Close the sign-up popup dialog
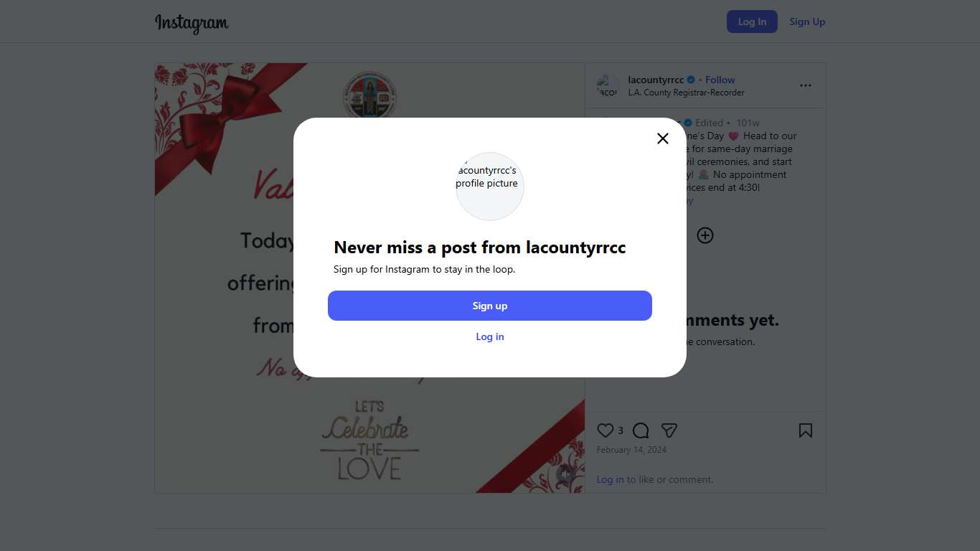Image resolution: width=980 pixels, height=551 pixels. 663,138
